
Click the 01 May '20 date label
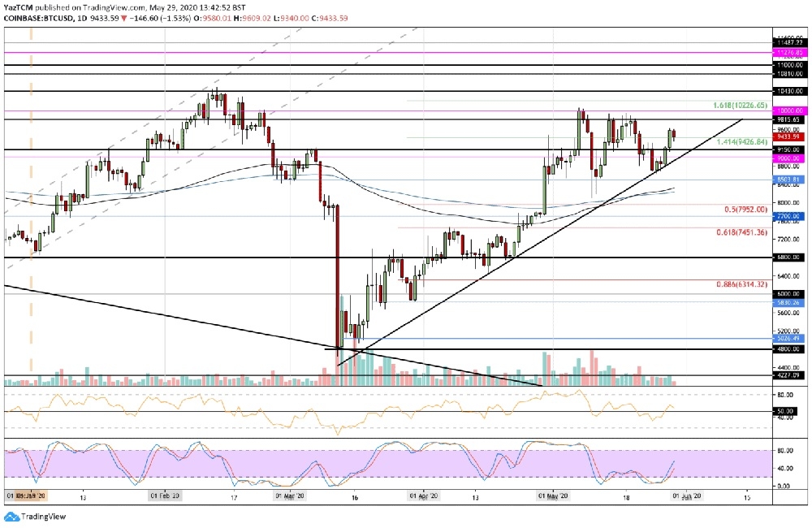pos(553,496)
